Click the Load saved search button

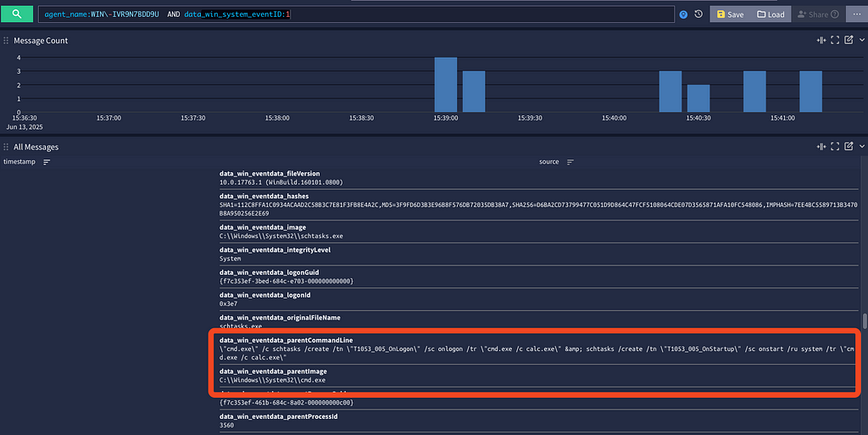pyautogui.click(x=771, y=14)
